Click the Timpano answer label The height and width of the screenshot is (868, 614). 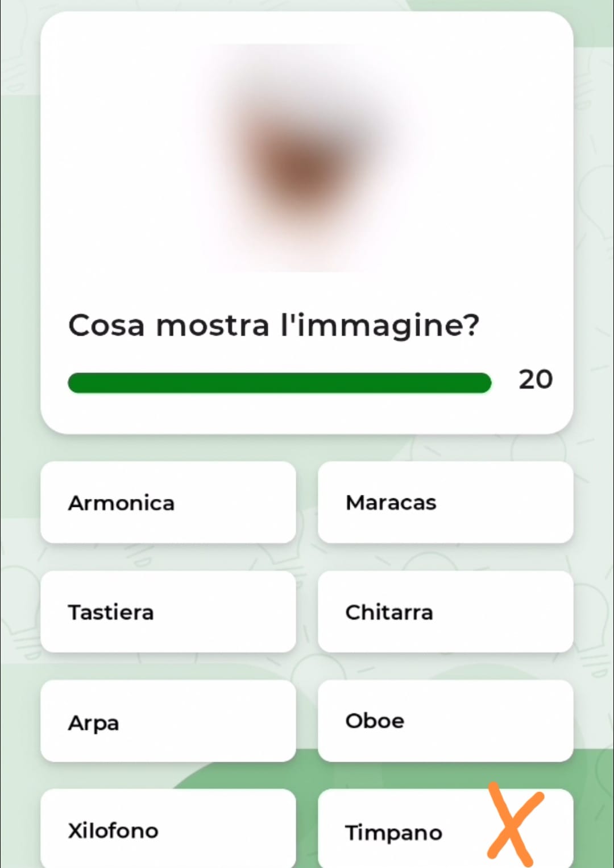pos(393,832)
